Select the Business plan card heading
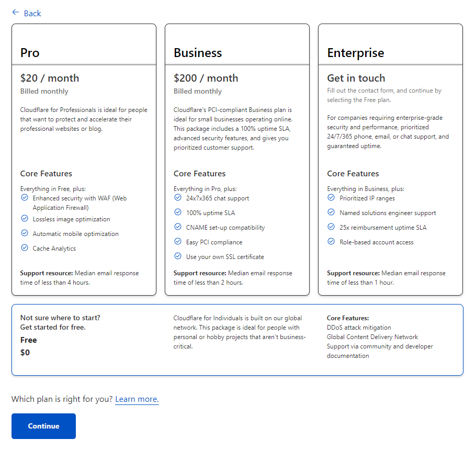The width and height of the screenshot is (476, 450). [x=198, y=53]
